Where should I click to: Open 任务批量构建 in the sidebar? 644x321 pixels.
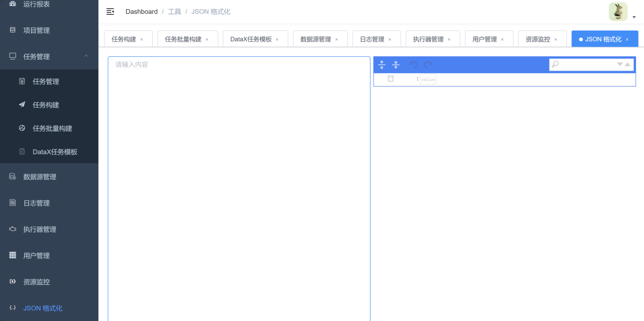pos(52,129)
